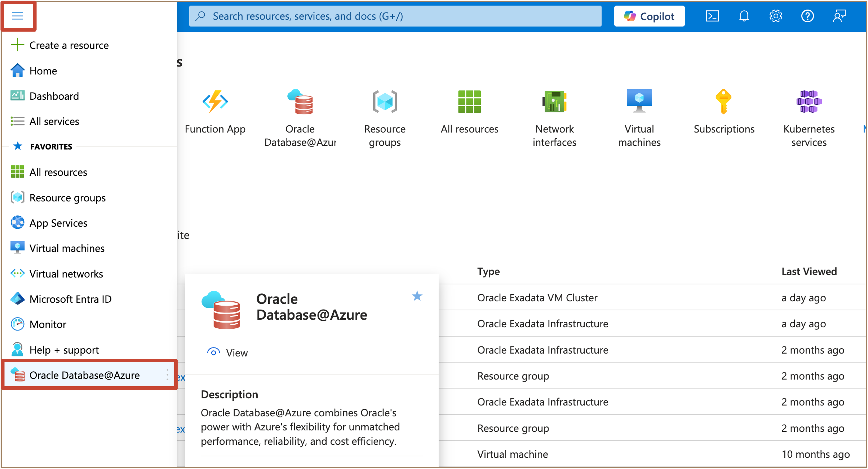Collapse the hamburger portal menu
This screenshot has width=868, height=469.
tap(17, 16)
